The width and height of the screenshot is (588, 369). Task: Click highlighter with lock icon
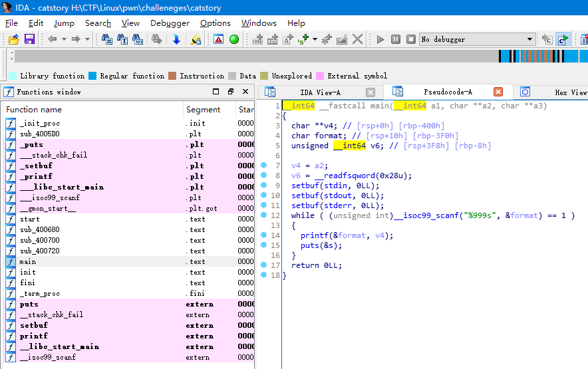tap(196, 39)
